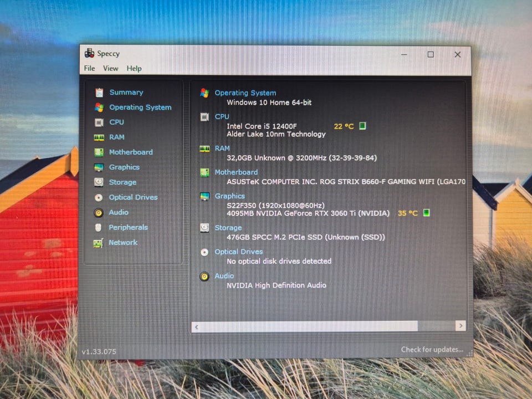Click the Optical Drives disc icon in summary pane
The image size is (532, 399).
(x=204, y=252)
